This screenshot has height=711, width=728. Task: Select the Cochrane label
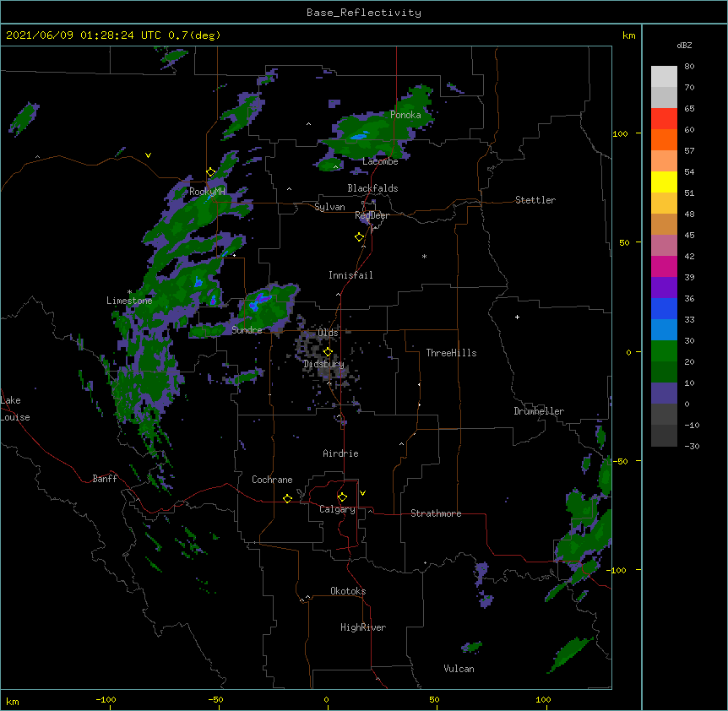(x=272, y=480)
